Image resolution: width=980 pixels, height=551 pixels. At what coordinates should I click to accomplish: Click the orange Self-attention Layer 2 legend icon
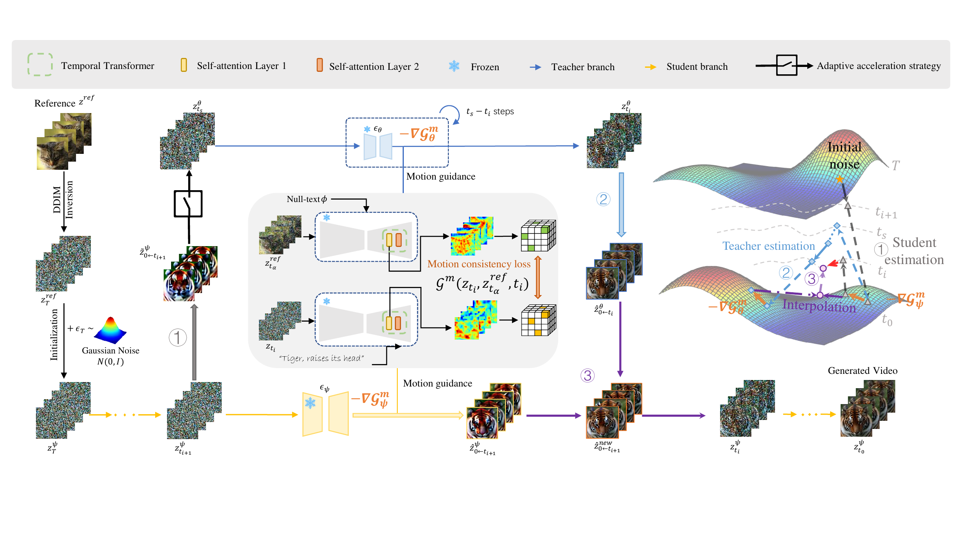319,65
